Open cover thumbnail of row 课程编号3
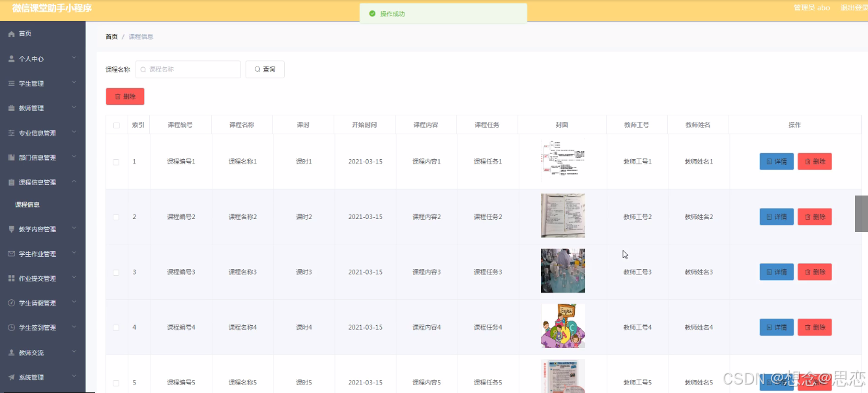 pos(563,270)
